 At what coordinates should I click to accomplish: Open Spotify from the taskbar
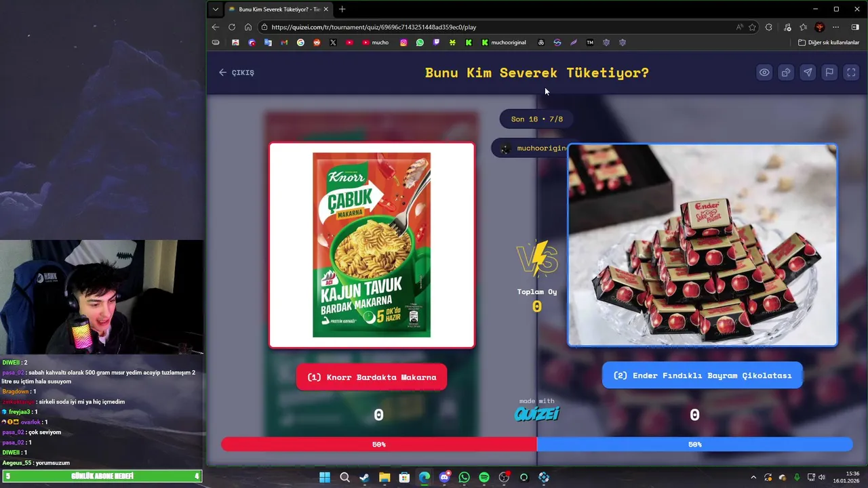click(x=484, y=477)
